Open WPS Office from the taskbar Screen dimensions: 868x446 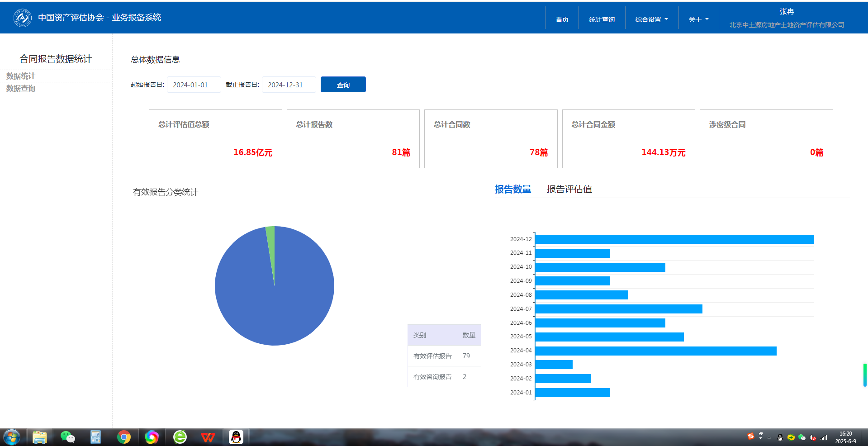click(208, 437)
